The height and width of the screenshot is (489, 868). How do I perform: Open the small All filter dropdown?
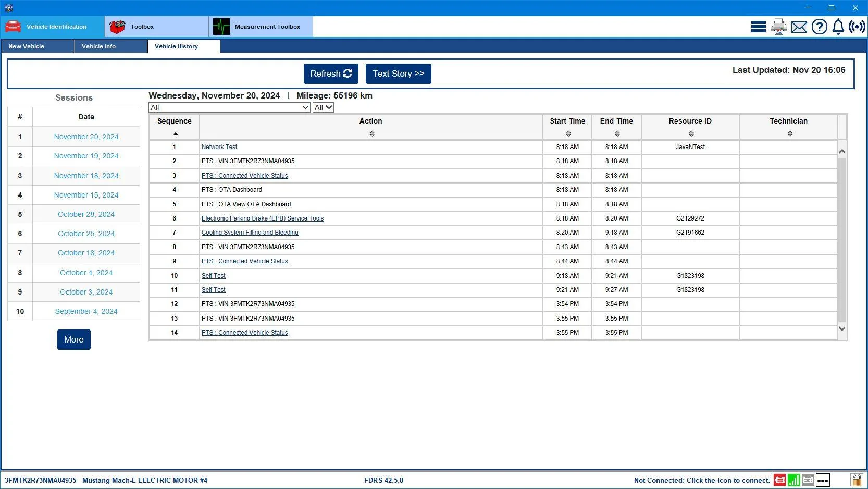point(323,107)
